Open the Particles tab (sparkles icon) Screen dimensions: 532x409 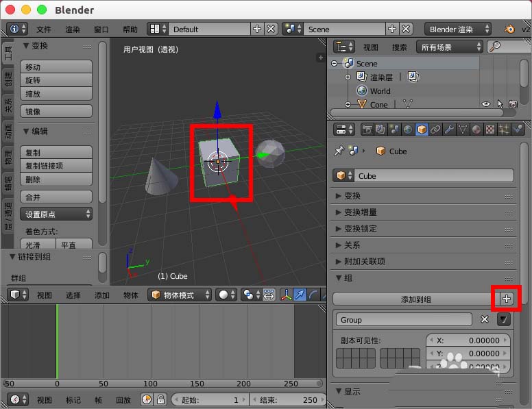[504, 129]
